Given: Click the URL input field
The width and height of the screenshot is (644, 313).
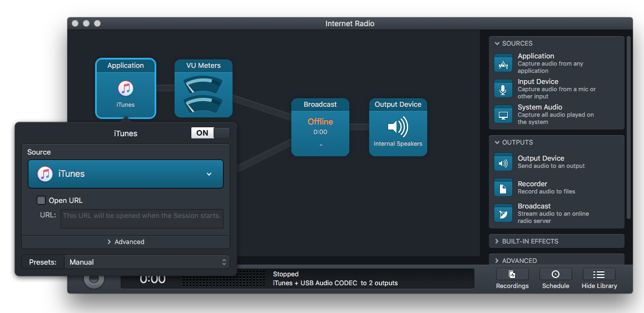Looking at the screenshot, I should pyautogui.click(x=142, y=218).
